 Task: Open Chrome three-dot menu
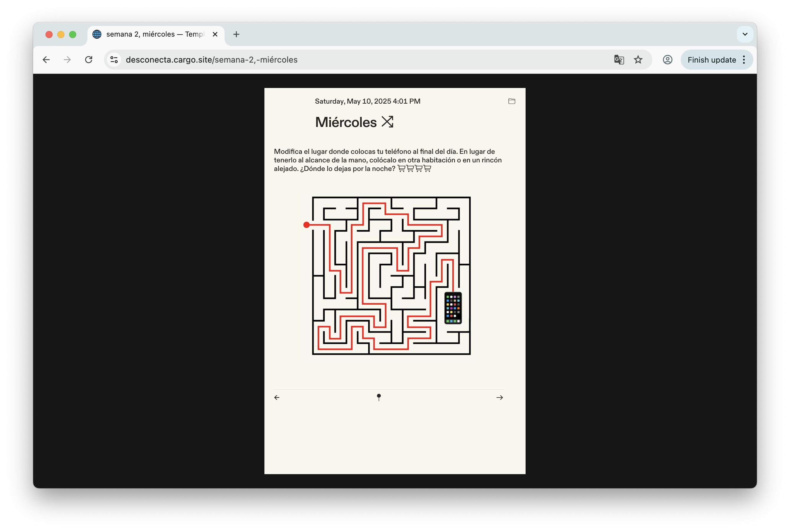coord(744,60)
